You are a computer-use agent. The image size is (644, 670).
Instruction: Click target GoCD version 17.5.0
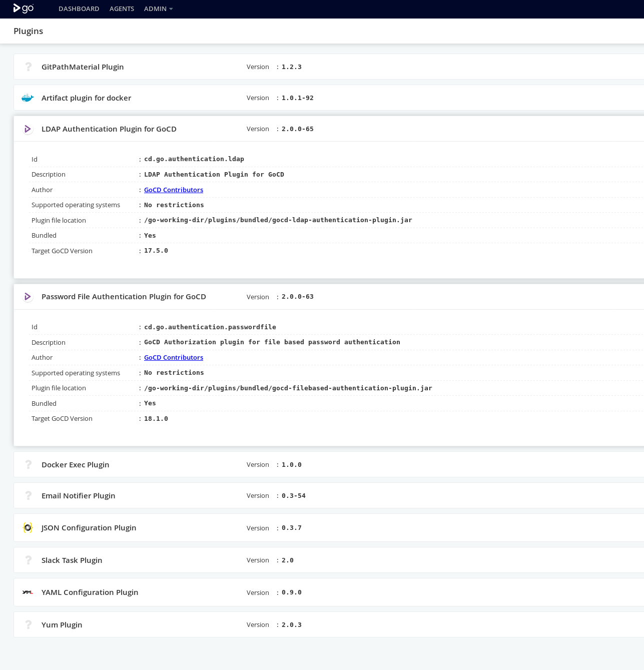(x=156, y=251)
